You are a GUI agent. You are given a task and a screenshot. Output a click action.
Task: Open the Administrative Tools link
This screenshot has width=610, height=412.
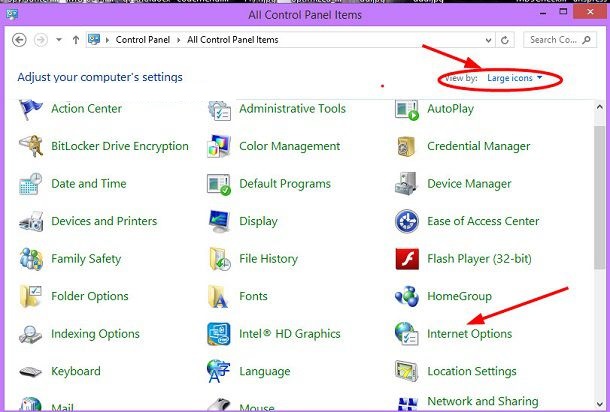point(292,109)
